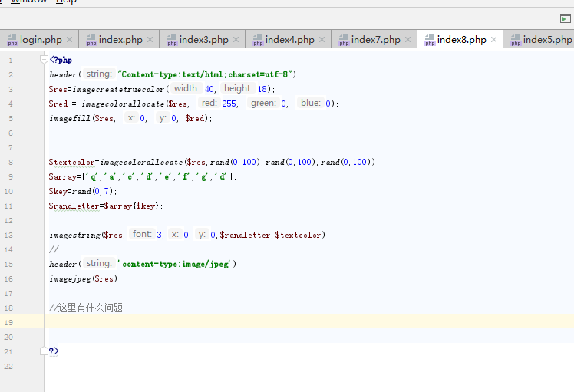This screenshot has width=574, height=392.
Task: Click the $array variable on line 9
Action: (x=62, y=176)
